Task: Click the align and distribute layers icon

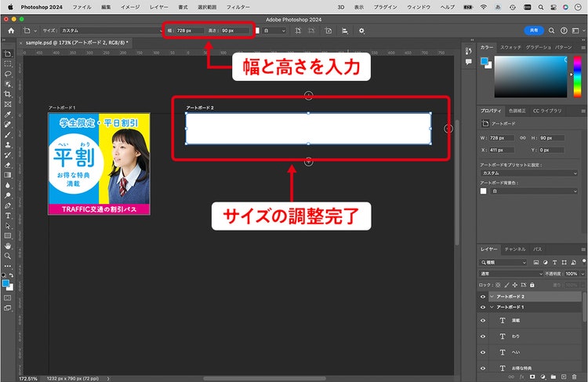Action: click(345, 31)
